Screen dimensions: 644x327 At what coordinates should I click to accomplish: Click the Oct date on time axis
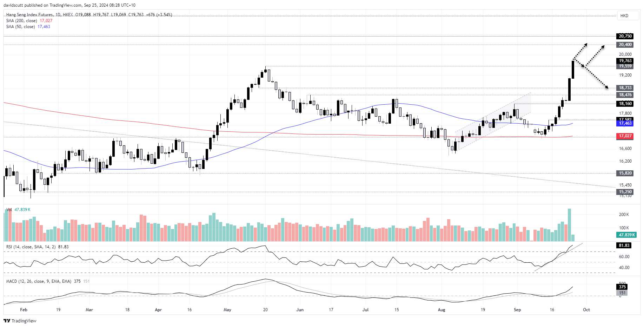click(586, 310)
